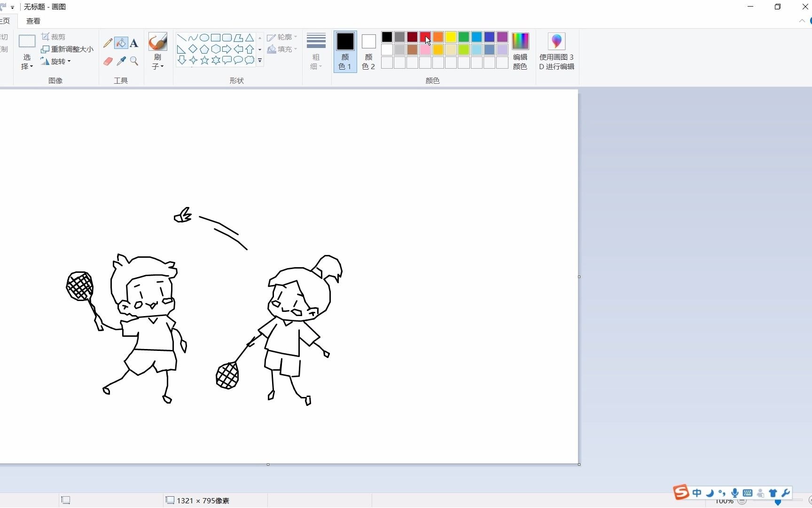Choose the Cloud callout shape
Viewport: 812px width, 508px height.
[x=250, y=60]
